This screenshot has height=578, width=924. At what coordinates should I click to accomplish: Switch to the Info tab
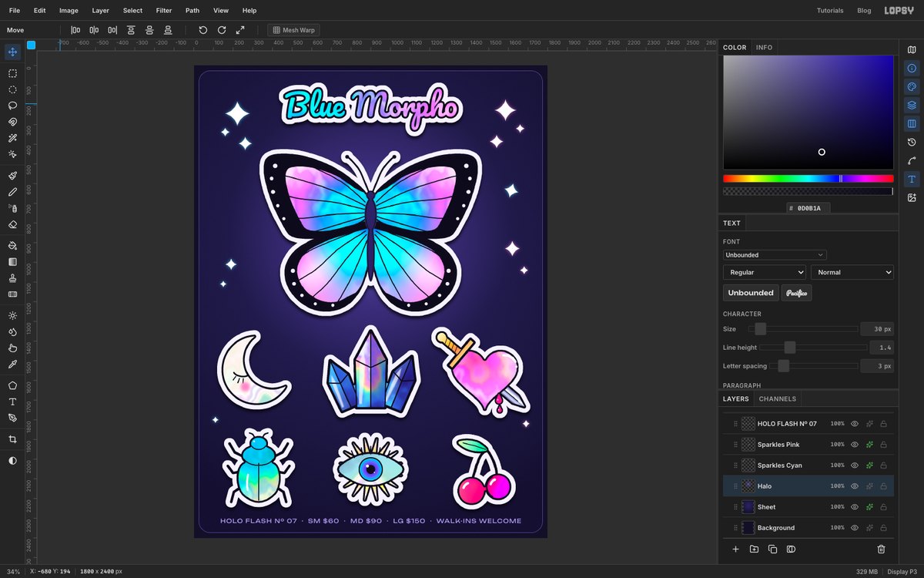point(764,47)
